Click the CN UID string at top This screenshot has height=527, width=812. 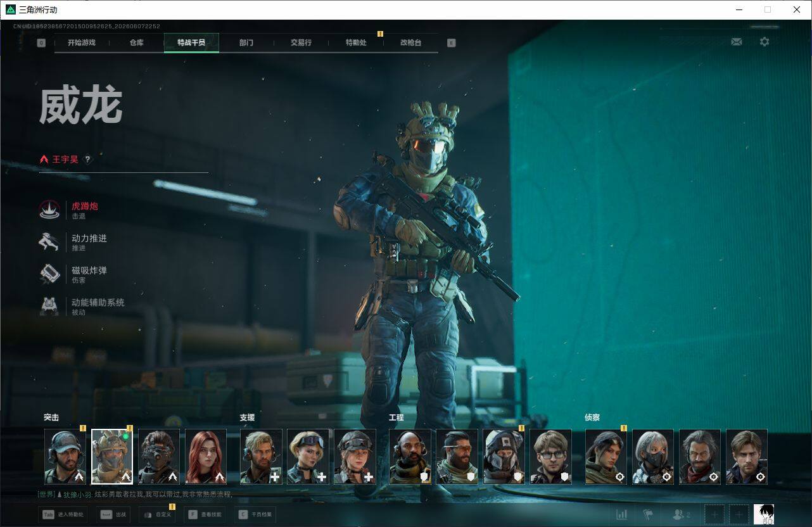click(x=87, y=27)
